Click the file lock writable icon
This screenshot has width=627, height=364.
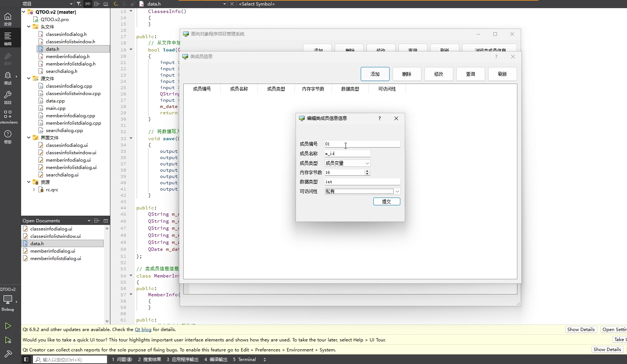(x=132, y=4)
